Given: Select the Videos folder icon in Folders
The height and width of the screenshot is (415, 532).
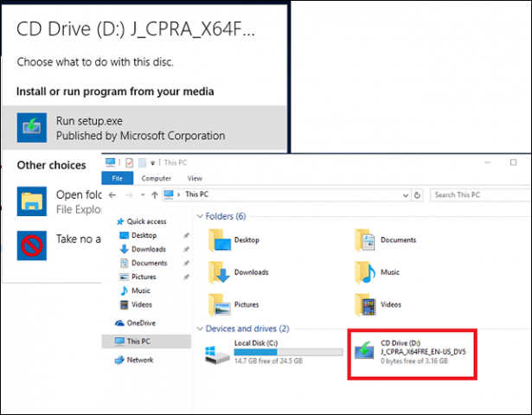Looking at the screenshot, I should [365, 305].
